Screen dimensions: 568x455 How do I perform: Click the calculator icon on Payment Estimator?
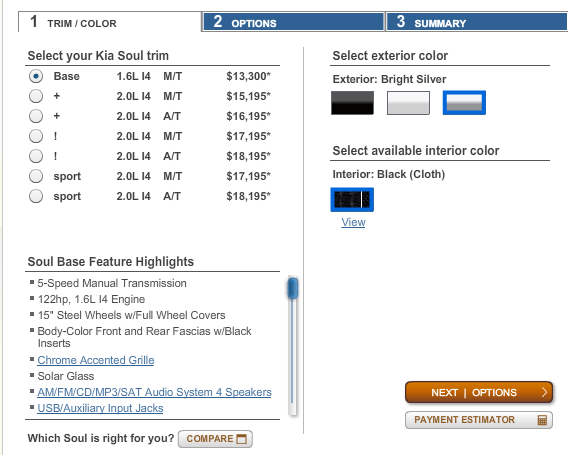click(x=542, y=420)
